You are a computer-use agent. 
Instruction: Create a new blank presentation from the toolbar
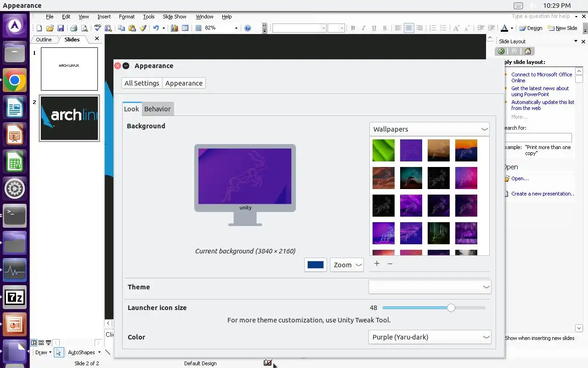[x=40, y=28]
